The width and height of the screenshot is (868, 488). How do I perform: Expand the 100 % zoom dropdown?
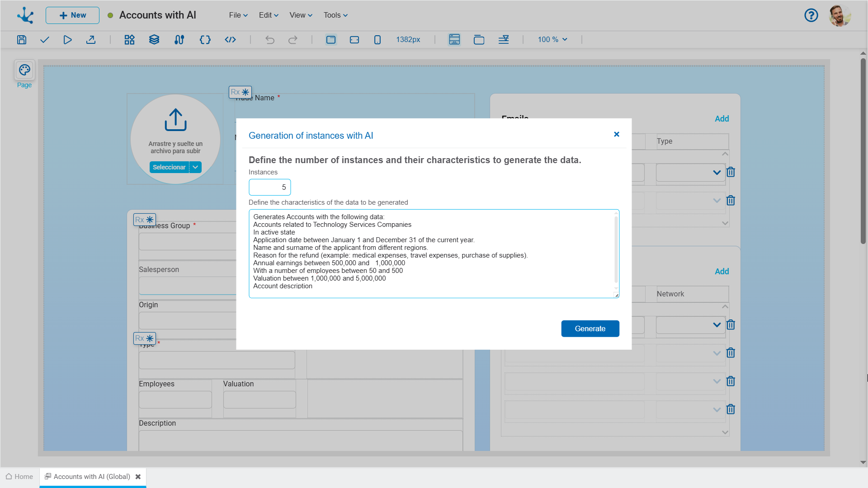click(x=552, y=40)
